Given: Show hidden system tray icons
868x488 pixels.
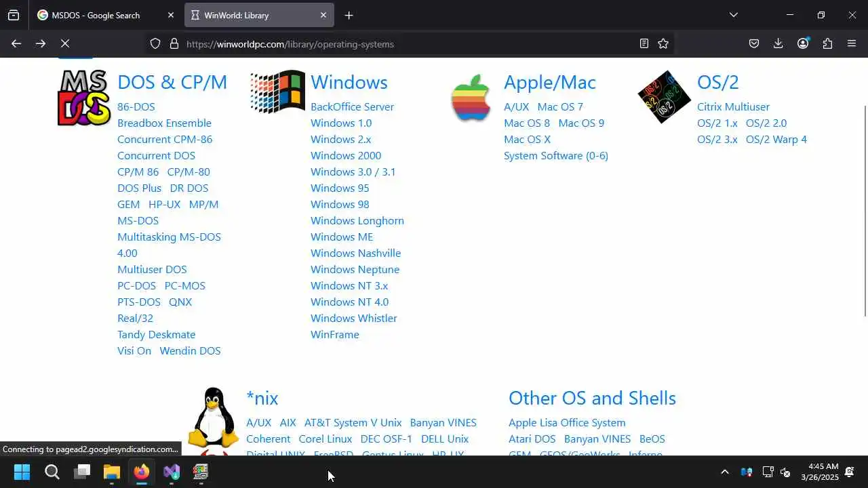Looking at the screenshot, I should [x=724, y=472].
